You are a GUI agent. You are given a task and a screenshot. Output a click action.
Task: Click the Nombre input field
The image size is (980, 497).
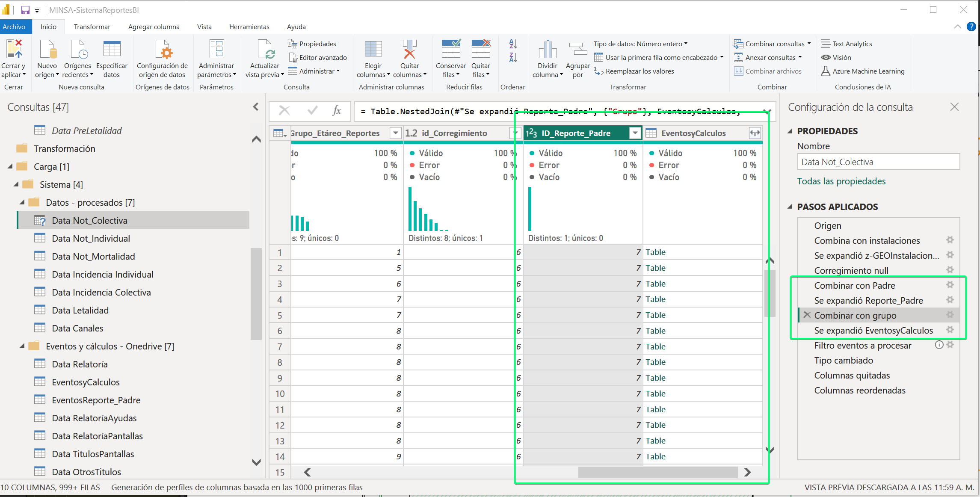878,162
